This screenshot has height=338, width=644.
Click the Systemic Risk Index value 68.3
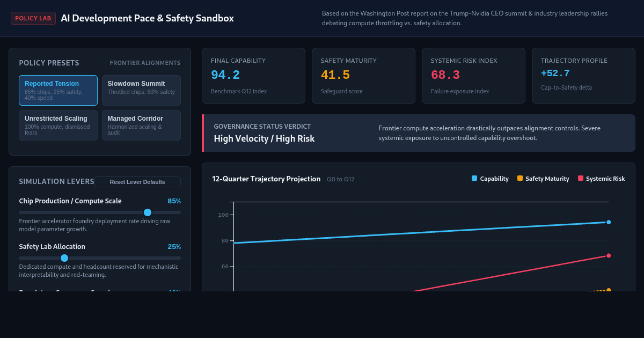(445, 75)
